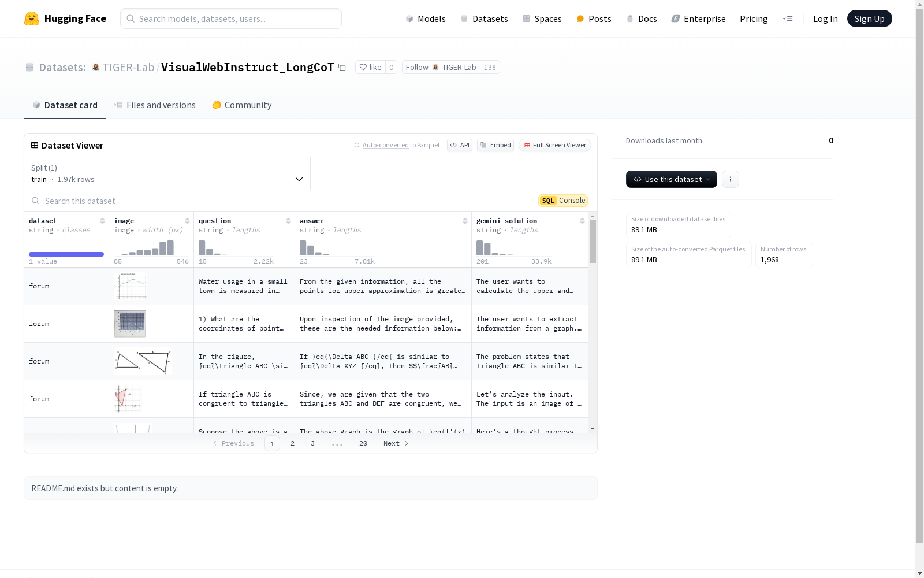This screenshot has width=924, height=578.
Task: Open the SQL Console
Action: (563, 201)
